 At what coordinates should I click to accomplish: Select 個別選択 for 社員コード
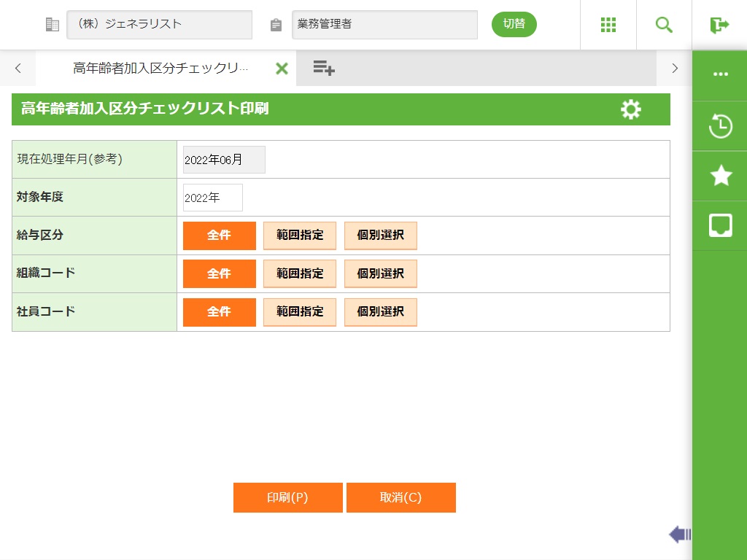pyautogui.click(x=381, y=311)
